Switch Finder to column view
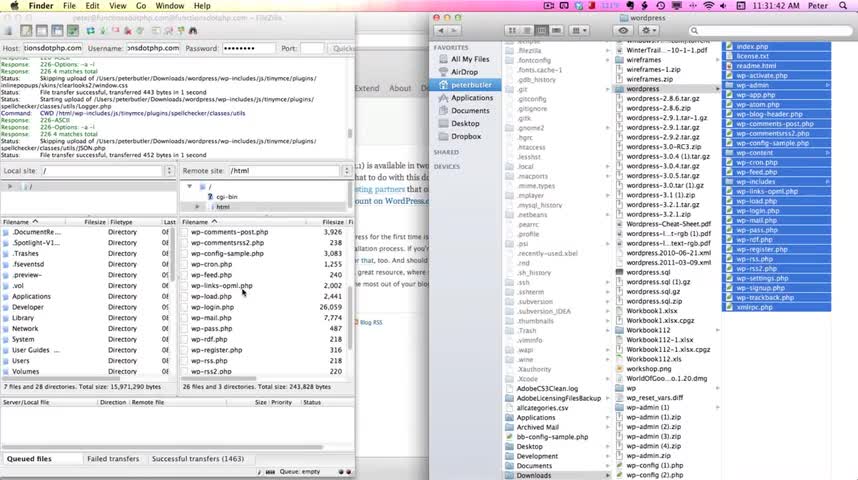This screenshot has height=480, width=858. (x=541, y=31)
